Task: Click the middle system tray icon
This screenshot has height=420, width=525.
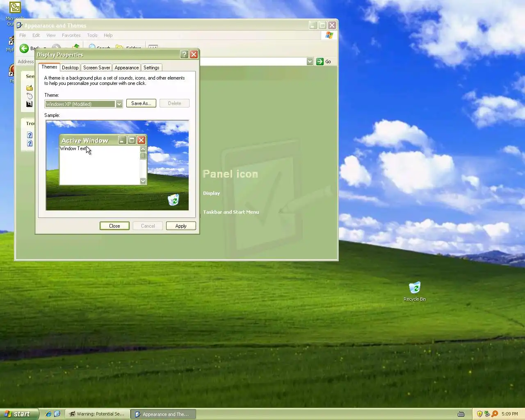Action: 487,414
